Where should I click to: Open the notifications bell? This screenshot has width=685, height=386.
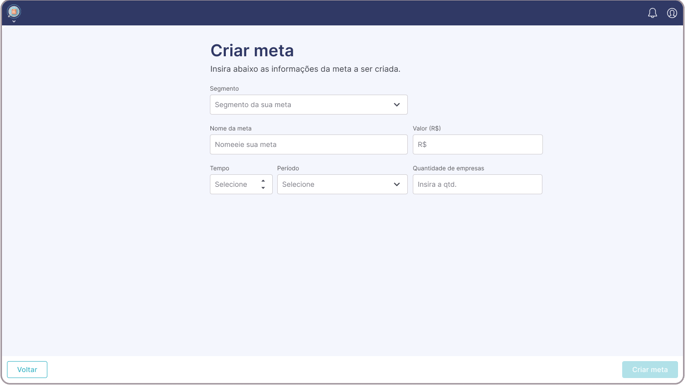coord(652,13)
